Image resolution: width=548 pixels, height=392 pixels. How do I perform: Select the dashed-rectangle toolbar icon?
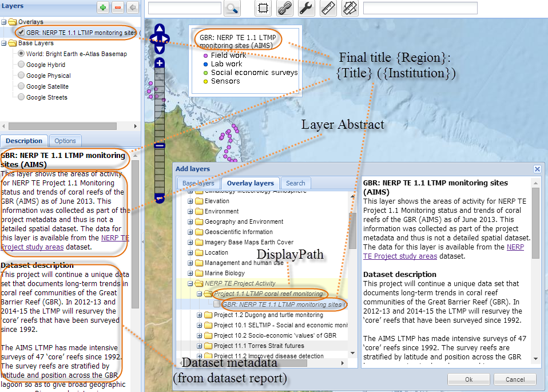[x=263, y=8]
